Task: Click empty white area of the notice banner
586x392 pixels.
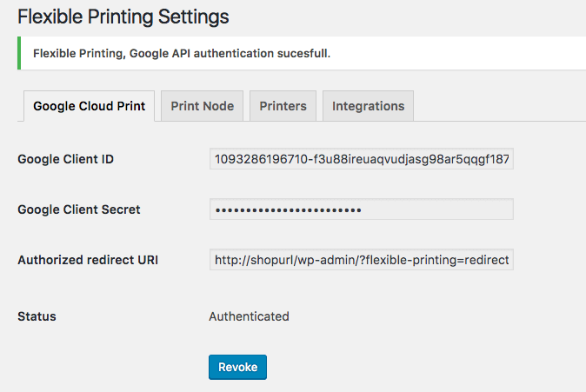Action: [458, 53]
